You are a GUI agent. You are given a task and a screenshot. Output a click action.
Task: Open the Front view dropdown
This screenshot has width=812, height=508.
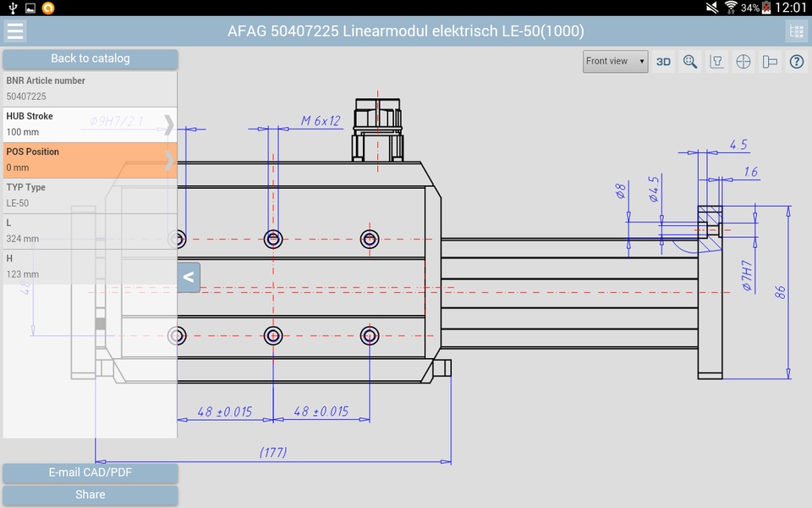[615, 62]
